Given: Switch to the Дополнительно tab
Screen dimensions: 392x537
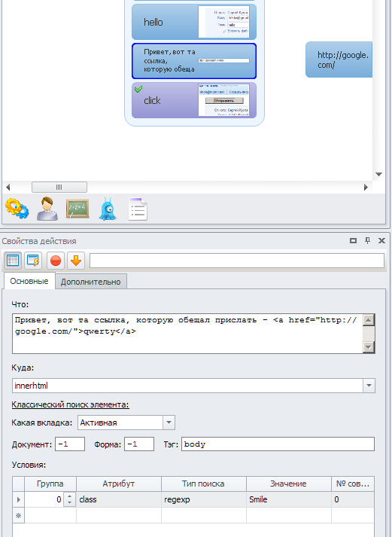Looking at the screenshot, I should 90,282.
